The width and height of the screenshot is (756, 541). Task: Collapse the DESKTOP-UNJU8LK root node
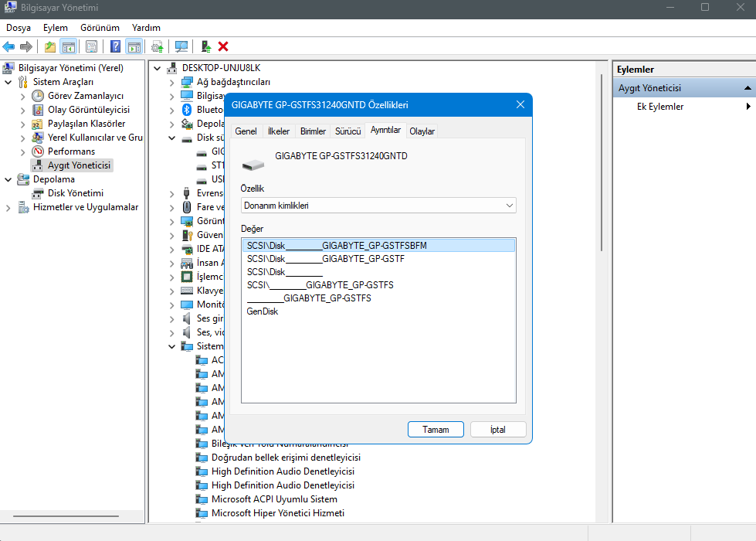[158, 69]
